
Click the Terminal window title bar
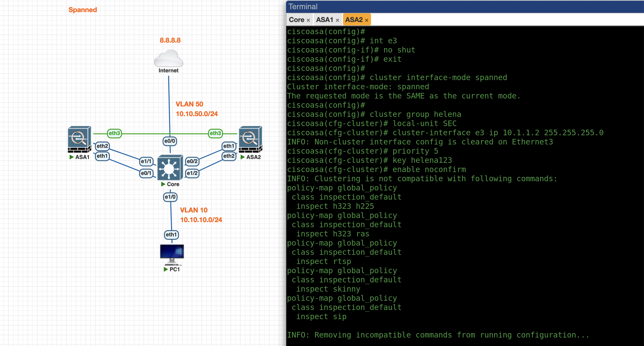click(450, 7)
